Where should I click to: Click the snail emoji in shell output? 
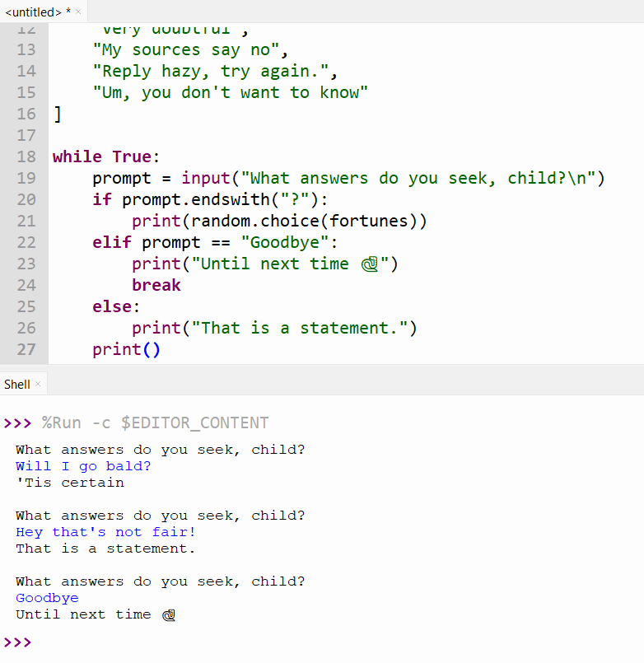(168, 614)
